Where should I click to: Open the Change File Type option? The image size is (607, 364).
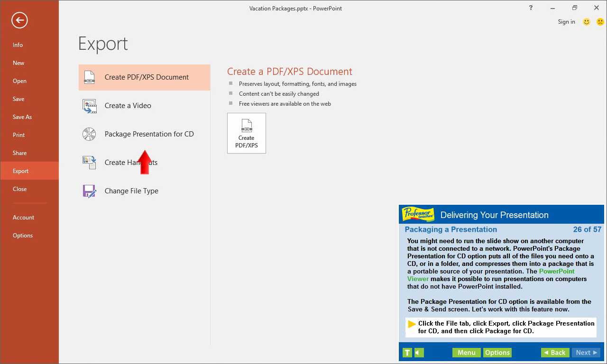[x=131, y=191]
